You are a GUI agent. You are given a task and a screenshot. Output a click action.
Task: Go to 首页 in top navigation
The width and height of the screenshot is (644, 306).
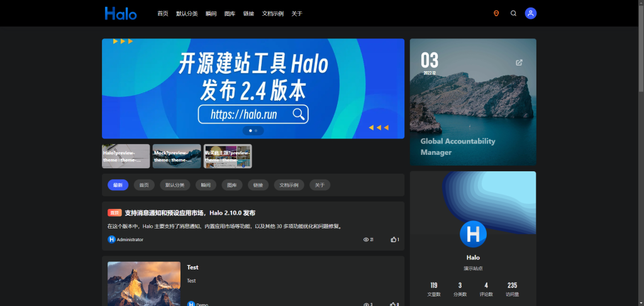pyautogui.click(x=163, y=14)
